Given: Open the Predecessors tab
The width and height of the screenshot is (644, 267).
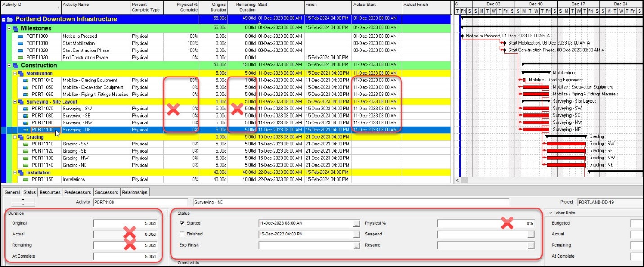Looking at the screenshot, I should point(77,192).
